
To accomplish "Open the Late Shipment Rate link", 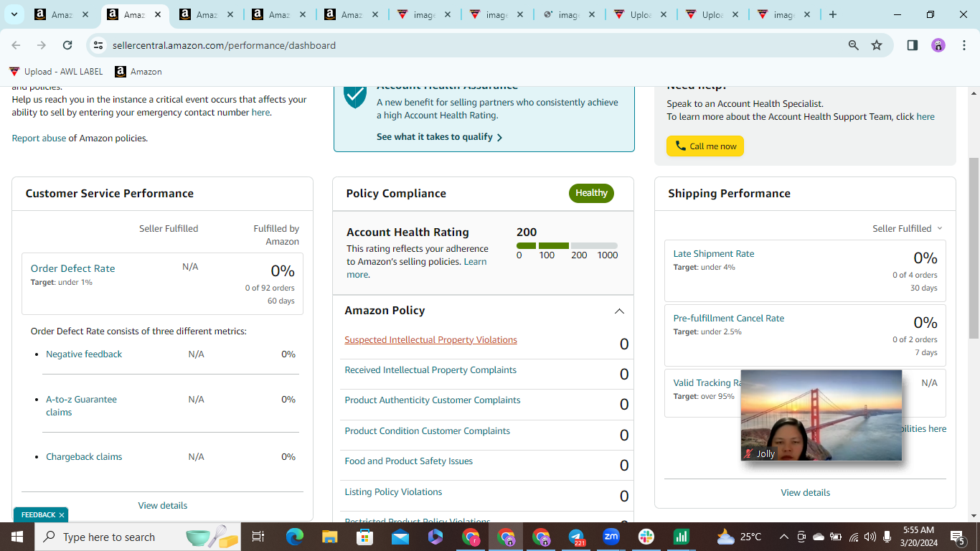I will tap(714, 253).
